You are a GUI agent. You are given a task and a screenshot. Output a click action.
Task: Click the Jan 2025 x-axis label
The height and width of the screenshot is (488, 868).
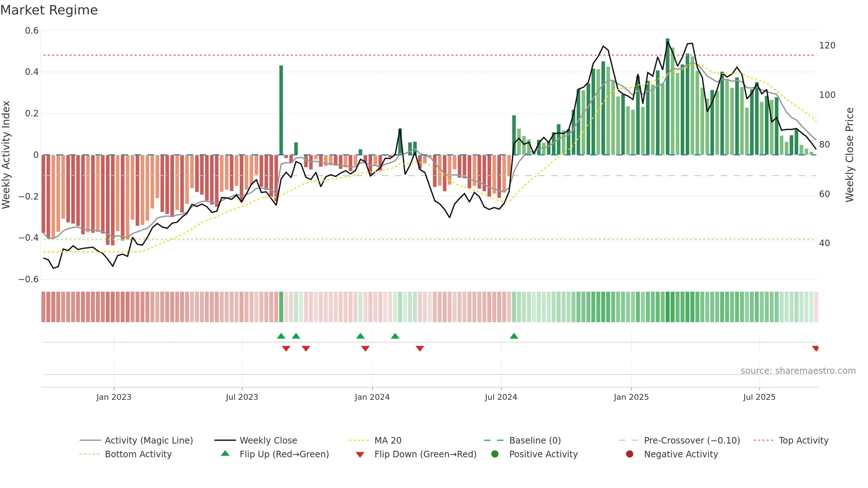click(x=631, y=397)
